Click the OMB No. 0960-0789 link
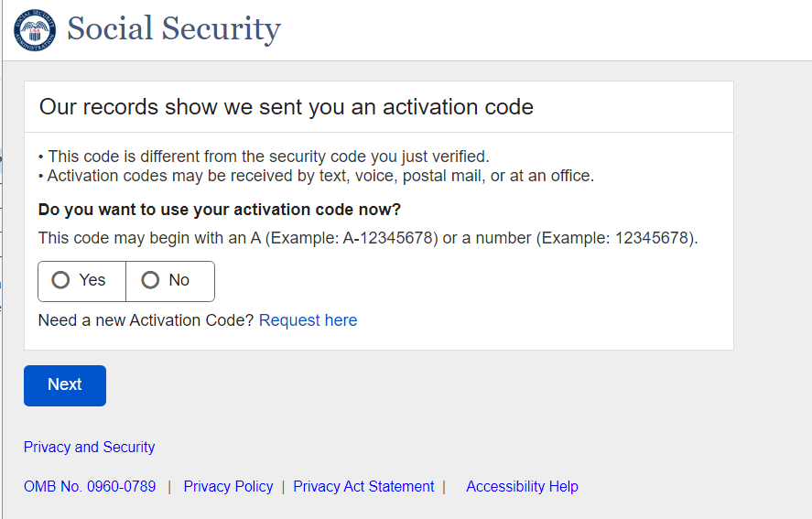This screenshot has width=812, height=519. 90,487
